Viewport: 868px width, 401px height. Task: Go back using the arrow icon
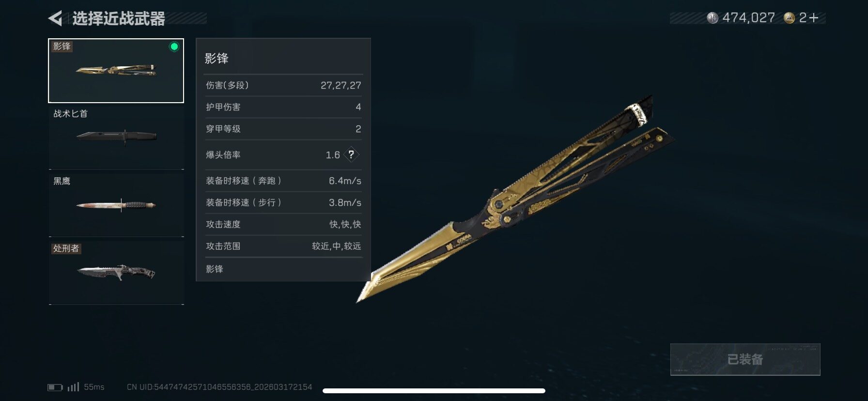click(x=55, y=18)
